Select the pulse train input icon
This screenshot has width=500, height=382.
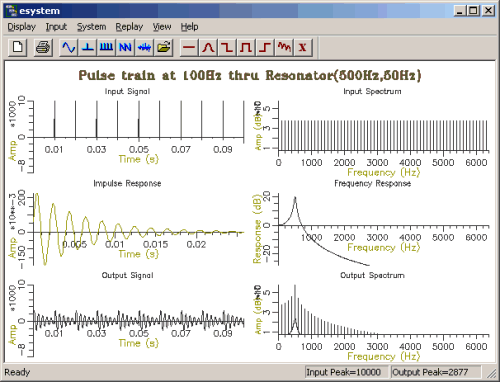[x=107, y=47]
